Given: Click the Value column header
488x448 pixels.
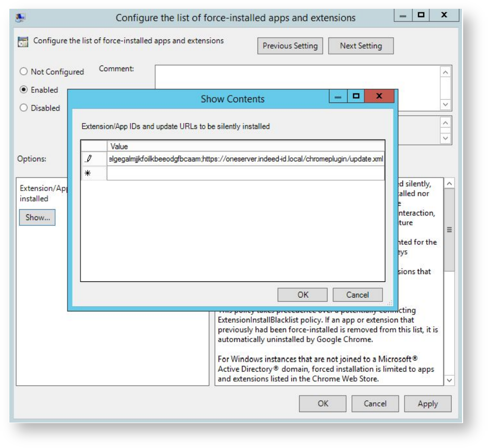Looking at the screenshot, I should 246,146.
